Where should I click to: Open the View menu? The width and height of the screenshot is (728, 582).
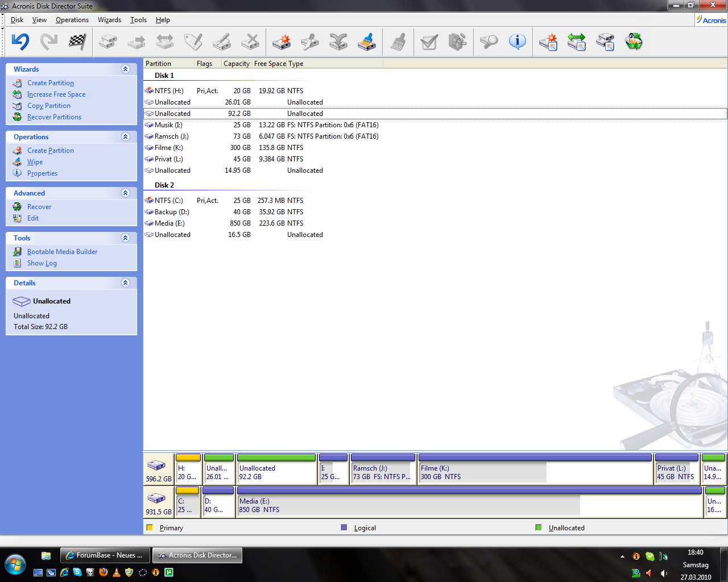click(39, 20)
